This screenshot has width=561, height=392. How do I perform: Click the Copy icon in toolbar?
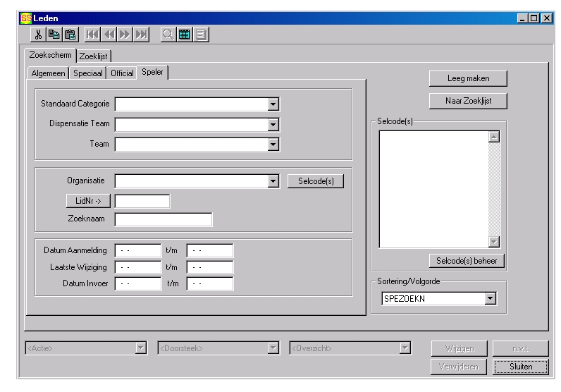[x=55, y=33]
